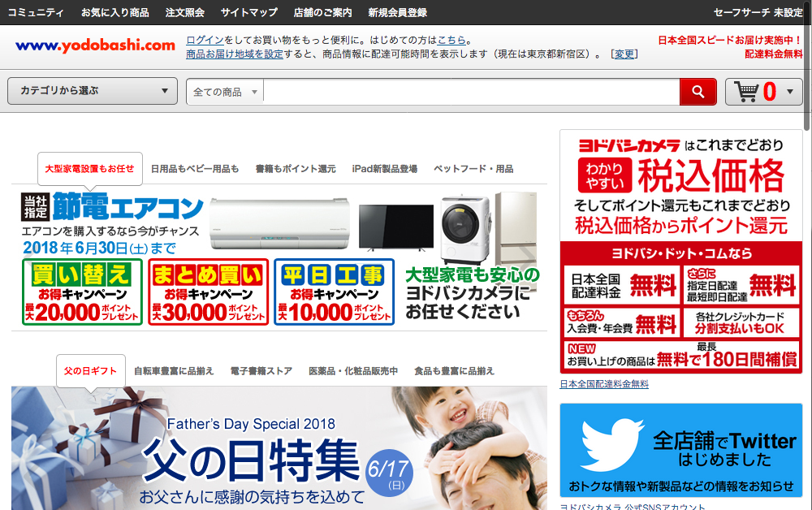The height and width of the screenshot is (510, 812).
Task: Click 各社クレジットカード 分割支払いもOK box
Action: (741, 322)
